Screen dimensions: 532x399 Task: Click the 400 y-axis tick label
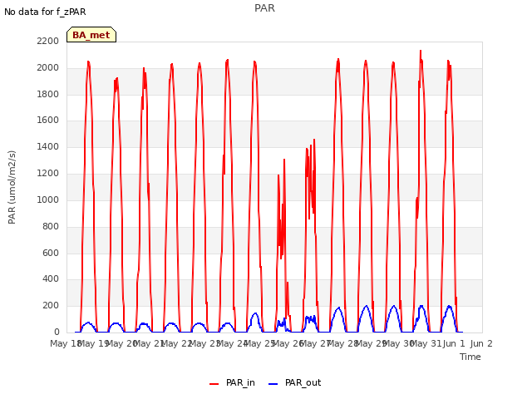51,279
